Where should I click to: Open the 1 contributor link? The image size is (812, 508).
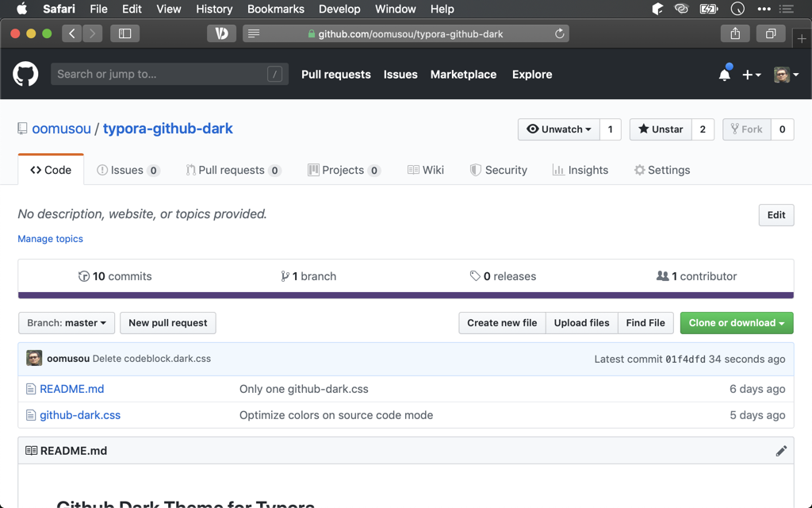[x=696, y=276]
